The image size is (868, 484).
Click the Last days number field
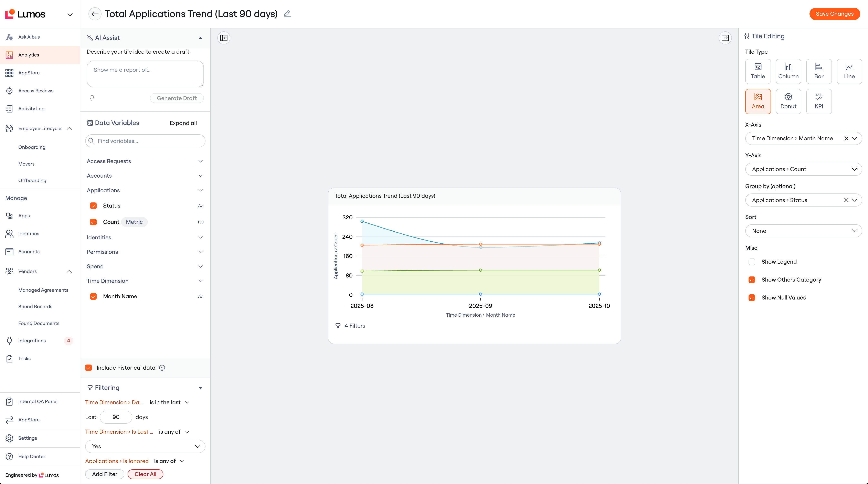[x=116, y=417]
